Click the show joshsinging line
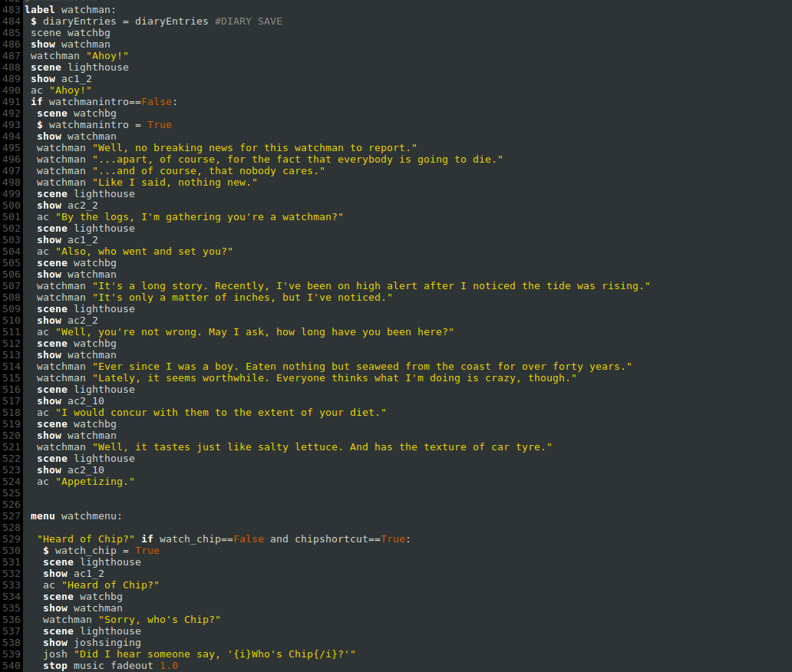The height and width of the screenshot is (672, 792). 92,643
